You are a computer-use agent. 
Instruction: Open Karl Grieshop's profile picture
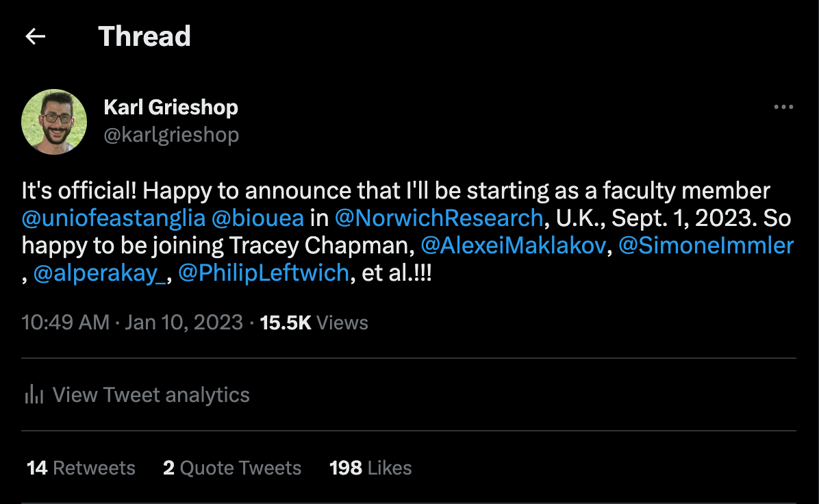54,122
